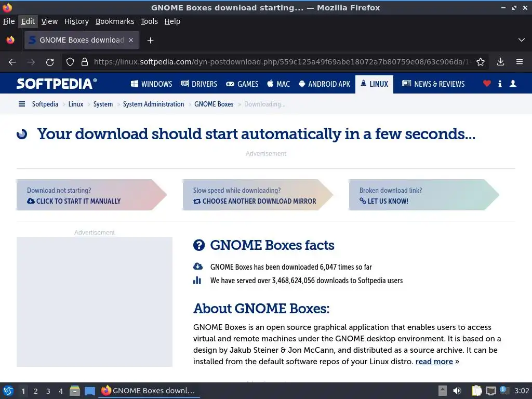
Task: Click the forward navigation arrow
Action: [31, 62]
